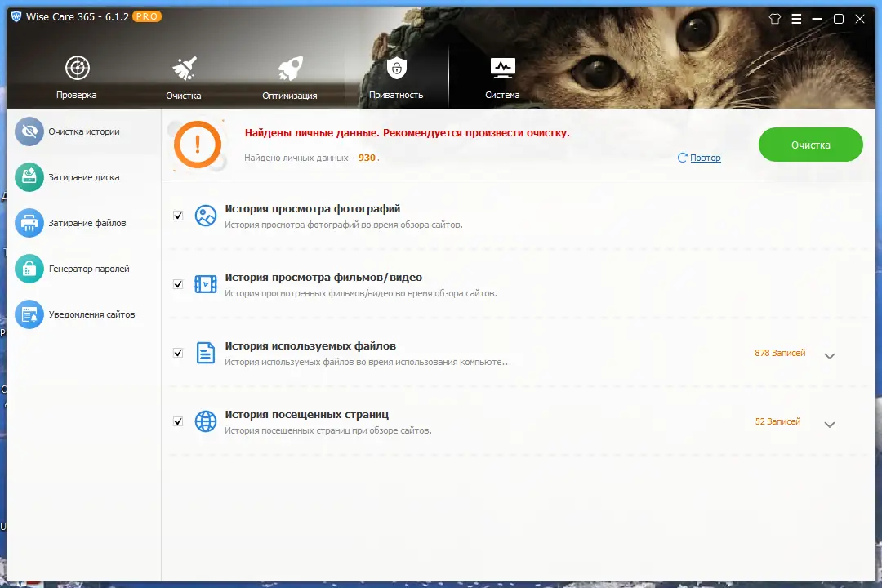Open the hamburger menu in title bar

coord(795,18)
